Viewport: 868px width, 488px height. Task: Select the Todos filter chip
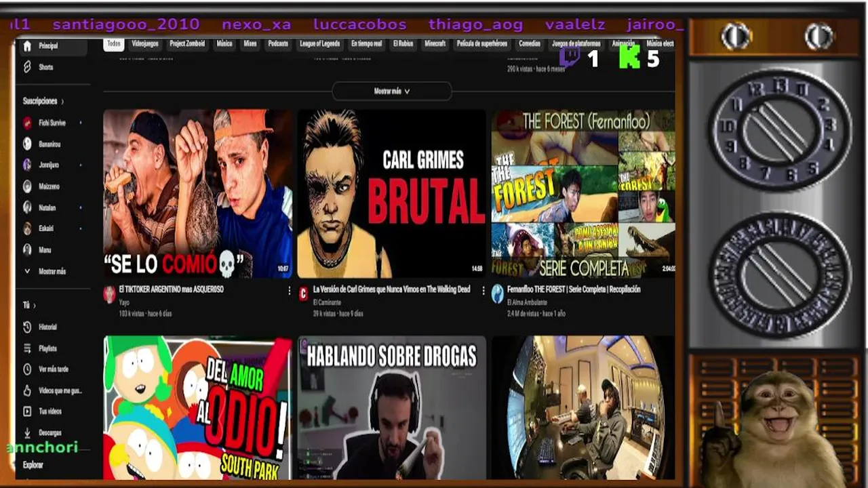113,43
